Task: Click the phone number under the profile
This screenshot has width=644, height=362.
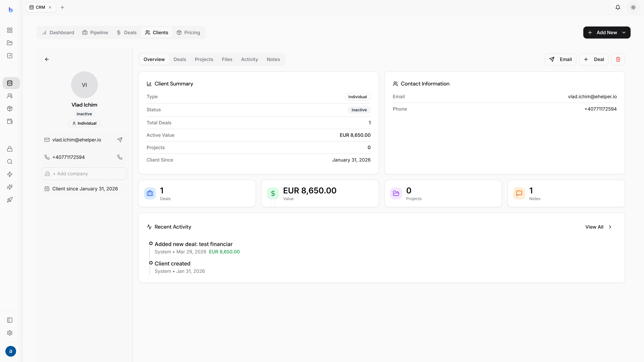Action: [68, 157]
